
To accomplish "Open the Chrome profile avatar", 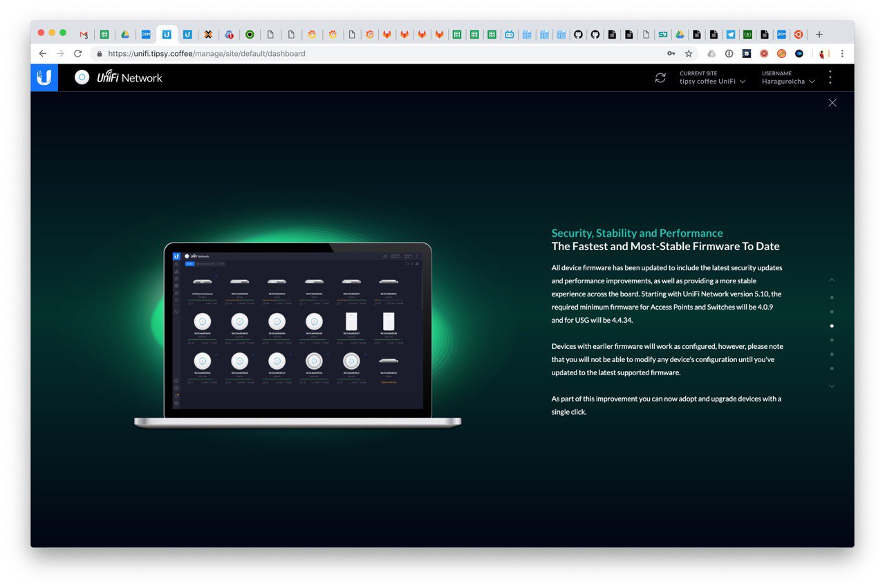I will [823, 53].
